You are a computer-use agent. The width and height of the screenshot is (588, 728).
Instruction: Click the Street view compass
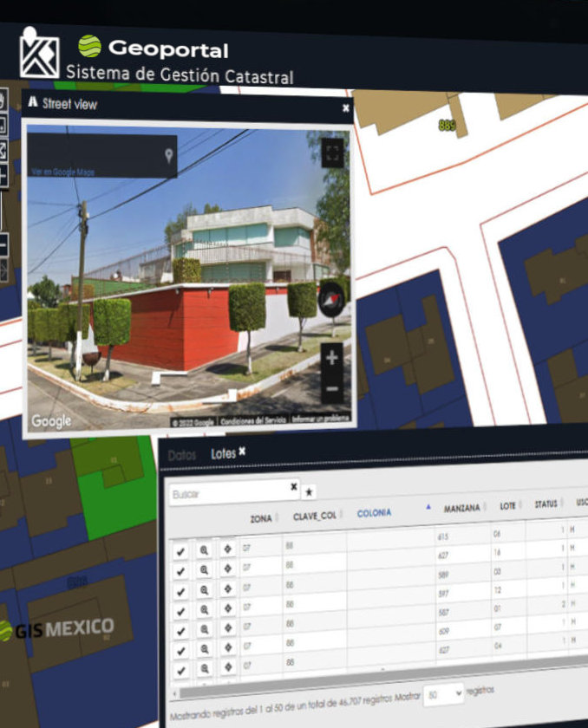click(330, 300)
